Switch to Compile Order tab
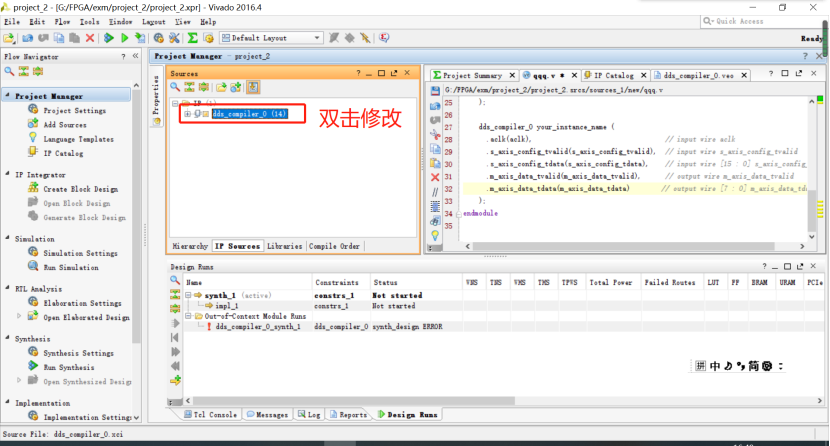Image resolution: width=830 pixels, height=446 pixels. [x=334, y=246]
